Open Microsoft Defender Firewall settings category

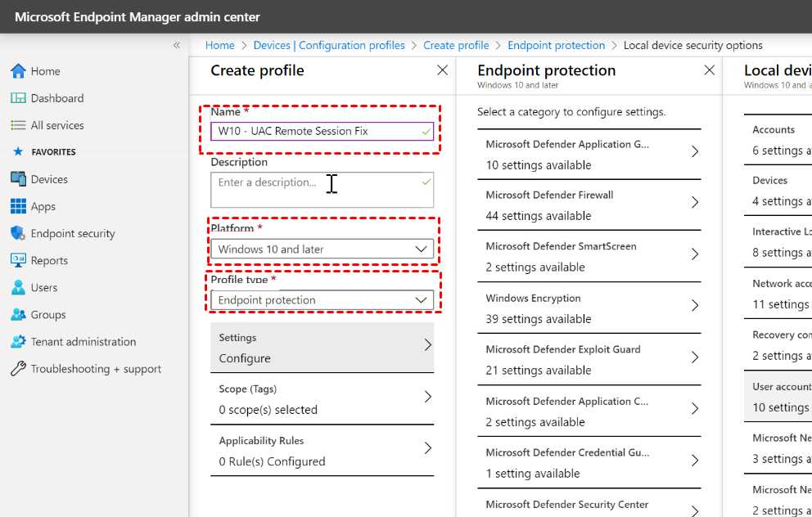click(x=589, y=205)
